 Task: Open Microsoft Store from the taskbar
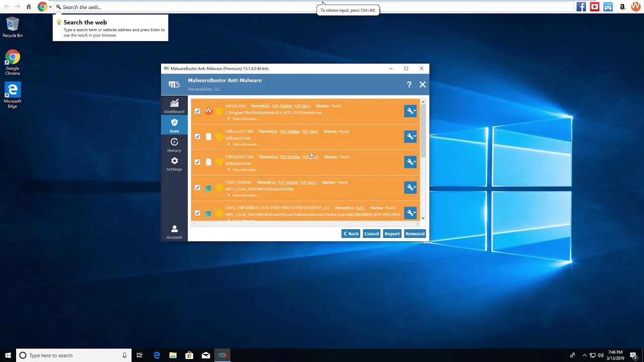click(189, 355)
